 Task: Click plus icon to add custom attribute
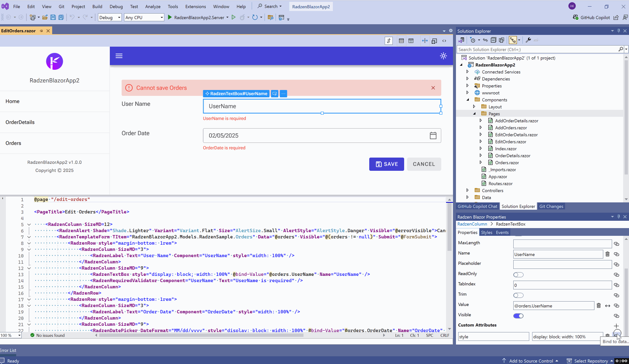(616, 326)
